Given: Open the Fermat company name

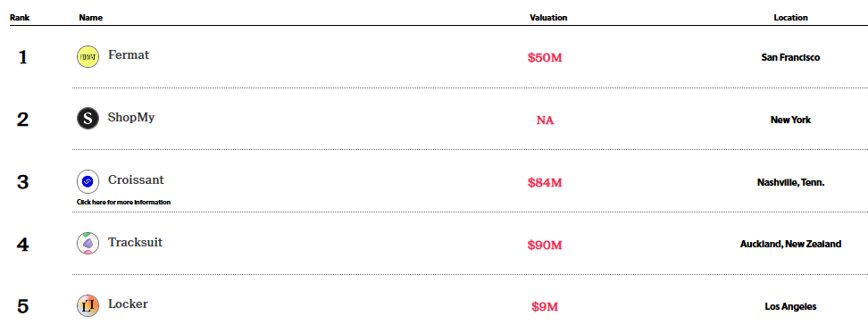Looking at the screenshot, I should coord(129,55).
